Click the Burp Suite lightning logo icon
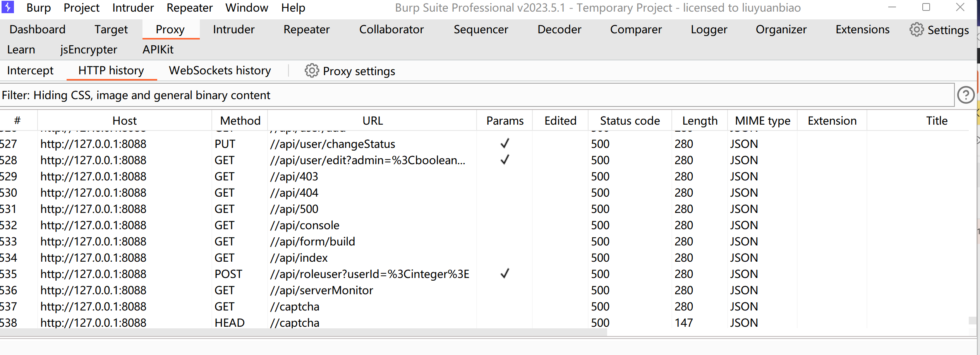The width and height of the screenshot is (980, 355). (x=7, y=7)
